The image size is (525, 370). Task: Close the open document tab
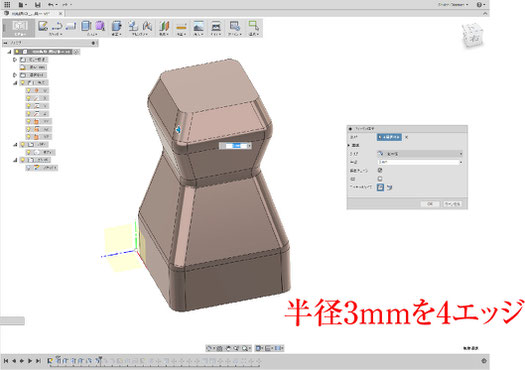(x=61, y=13)
